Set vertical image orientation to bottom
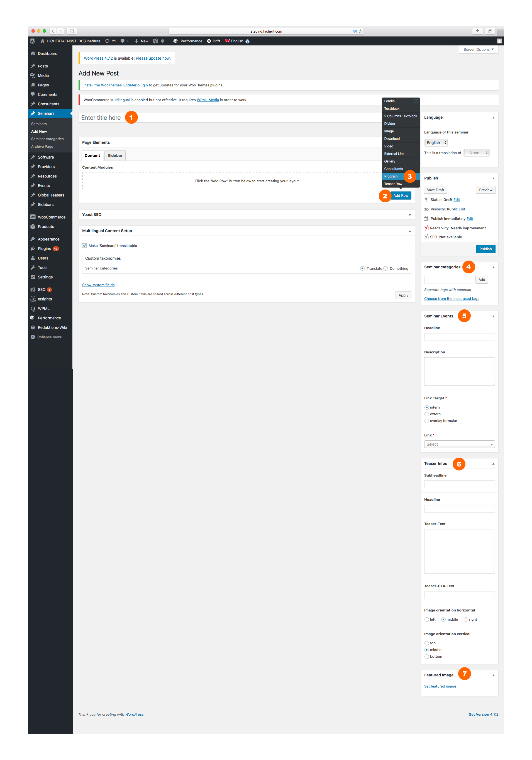Viewport: 532px width, 760px height. pyautogui.click(x=426, y=656)
